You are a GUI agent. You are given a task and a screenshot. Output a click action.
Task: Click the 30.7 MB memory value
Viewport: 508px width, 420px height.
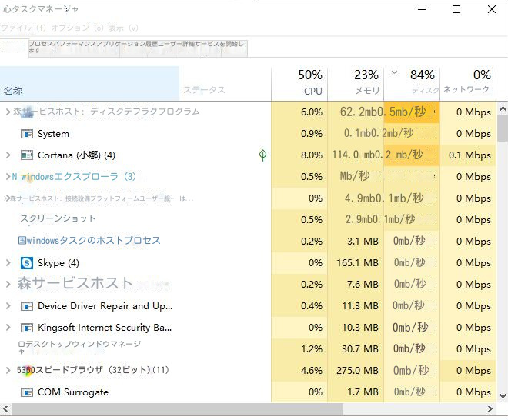click(360, 349)
